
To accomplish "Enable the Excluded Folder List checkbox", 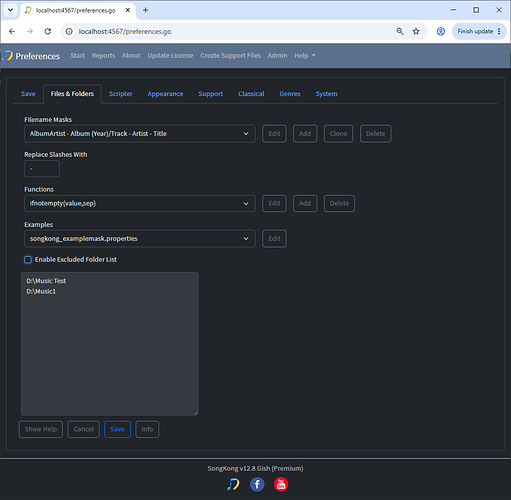I will tap(28, 260).
